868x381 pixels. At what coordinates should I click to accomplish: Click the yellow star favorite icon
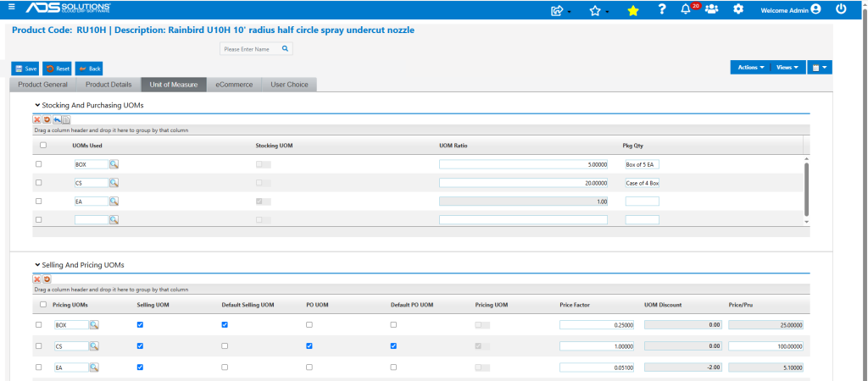[x=632, y=10]
